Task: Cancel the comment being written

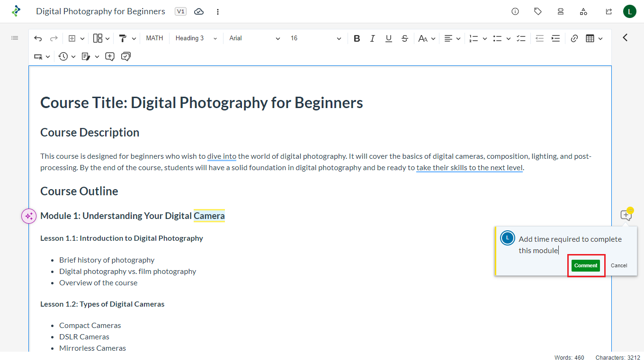Action: [x=619, y=265]
